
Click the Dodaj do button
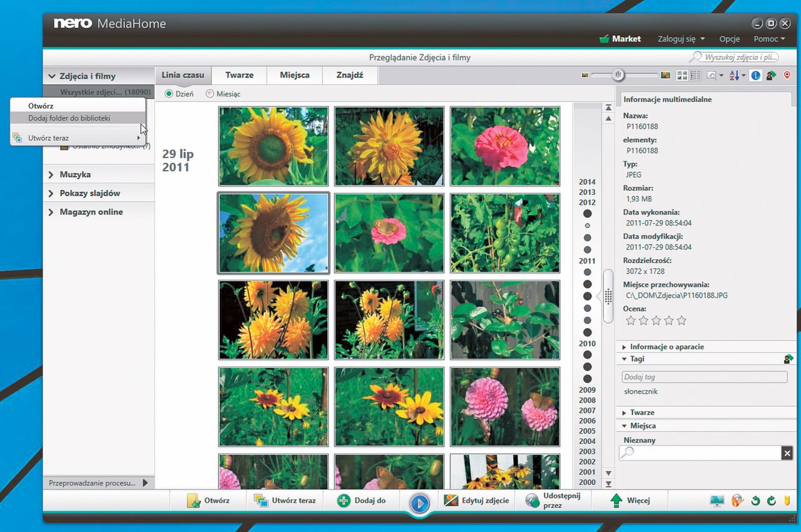(x=362, y=501)
